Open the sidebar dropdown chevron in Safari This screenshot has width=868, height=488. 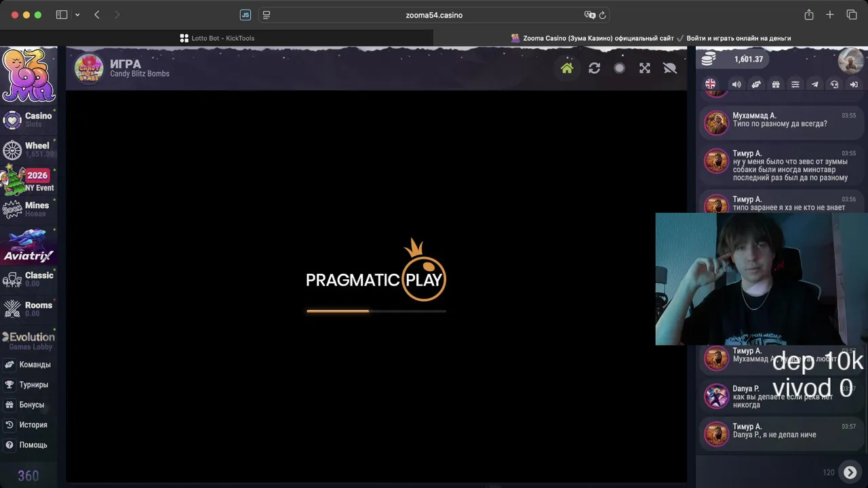coord(77,15)
